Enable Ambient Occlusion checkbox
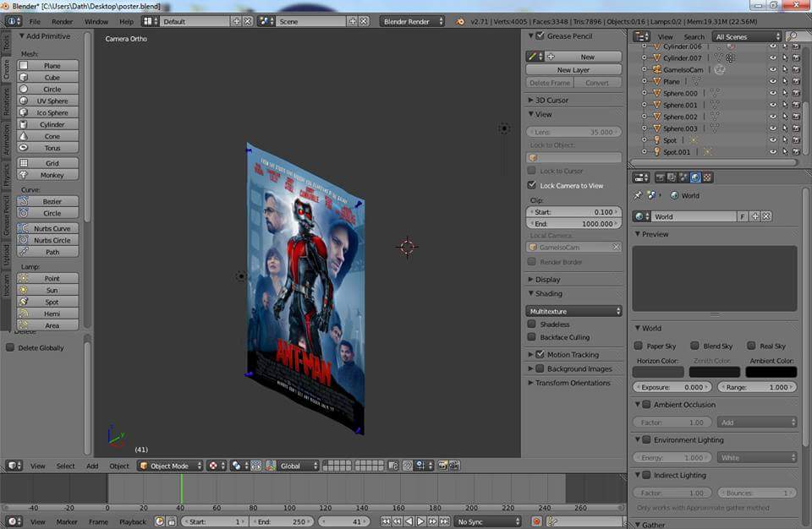812x529 pixels. tap(646, 404)
